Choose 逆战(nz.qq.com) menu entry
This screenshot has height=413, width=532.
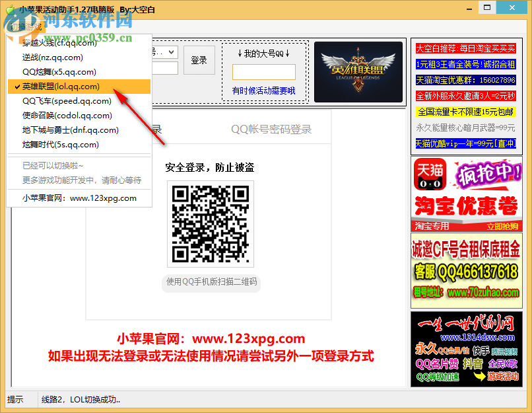pyautogui.click(x=79, y=57)
